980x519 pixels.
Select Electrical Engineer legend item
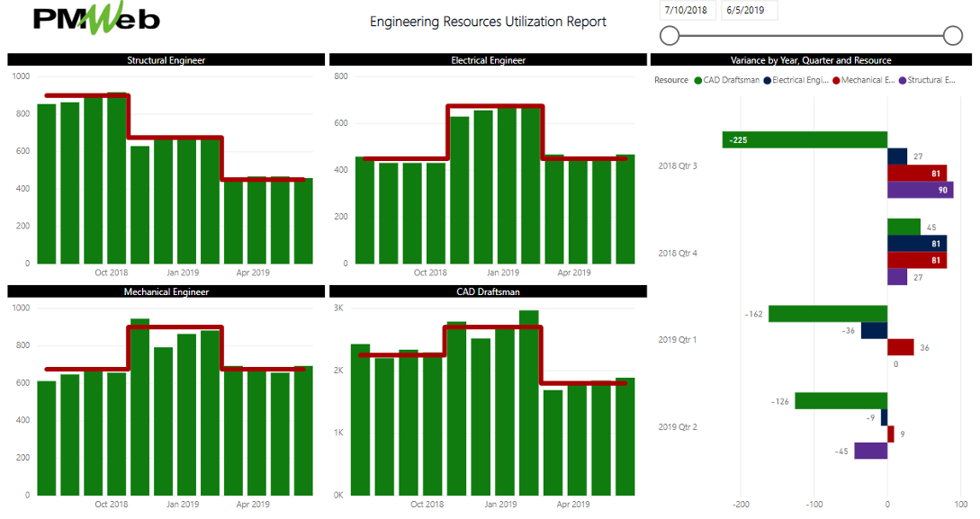796,80
